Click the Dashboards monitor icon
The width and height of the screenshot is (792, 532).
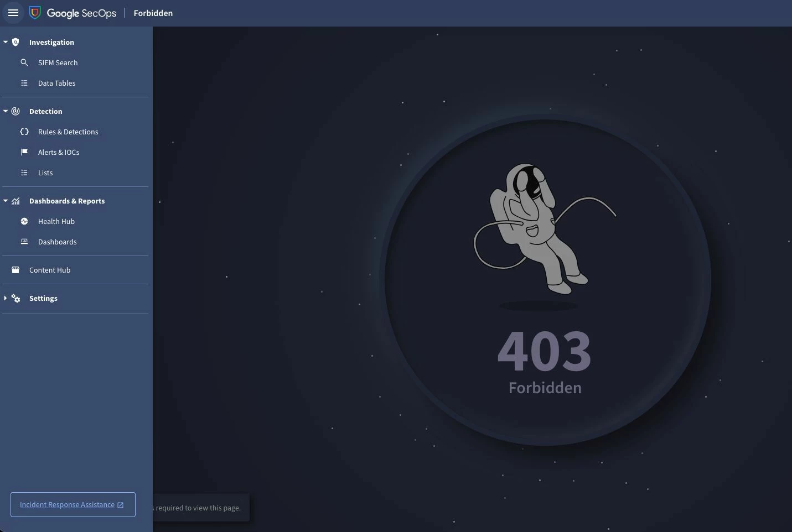click(24, 242)
